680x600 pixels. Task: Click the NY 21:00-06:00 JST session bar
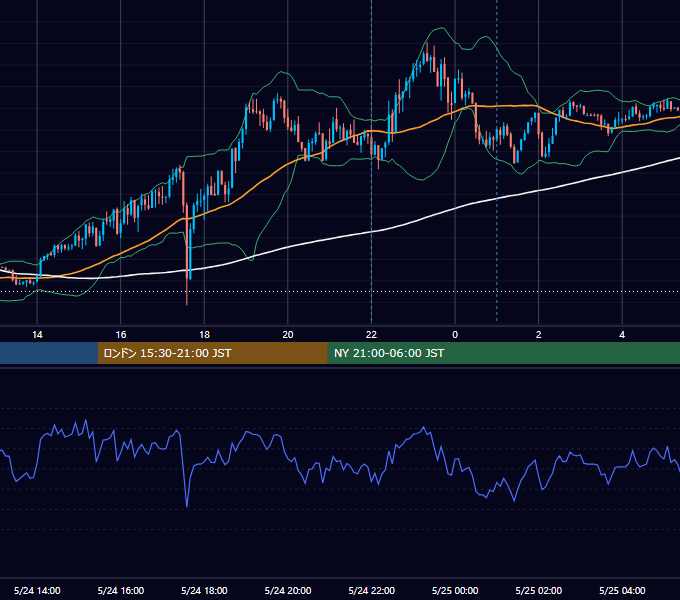(503, 353)
